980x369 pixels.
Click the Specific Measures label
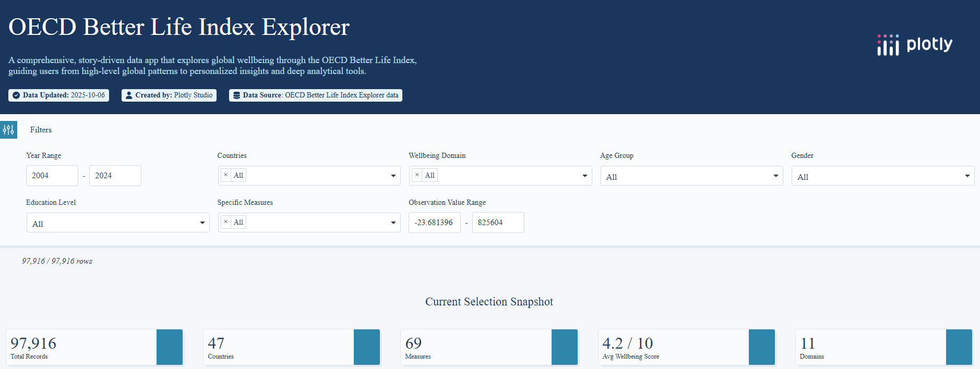[x=245, y=202]
